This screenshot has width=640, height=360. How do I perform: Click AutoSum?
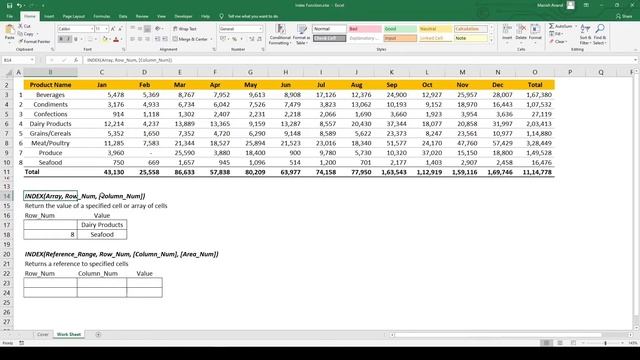click(x=561, y=26)
